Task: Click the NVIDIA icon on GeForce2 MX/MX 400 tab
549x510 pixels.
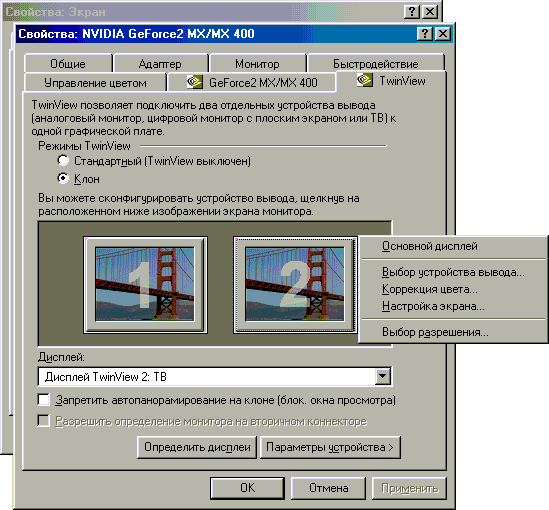Action: click(194, 82)
